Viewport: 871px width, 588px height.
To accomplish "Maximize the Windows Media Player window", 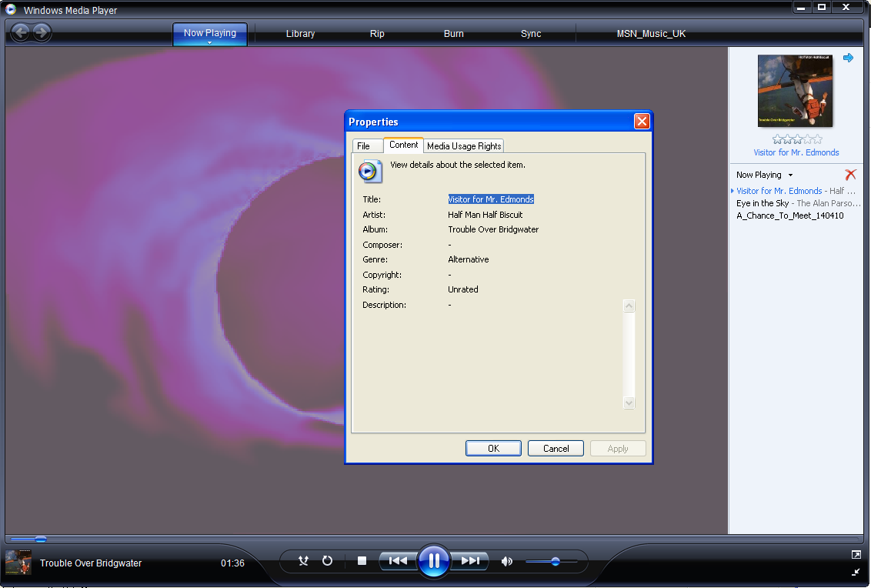I will coord(822,7).
